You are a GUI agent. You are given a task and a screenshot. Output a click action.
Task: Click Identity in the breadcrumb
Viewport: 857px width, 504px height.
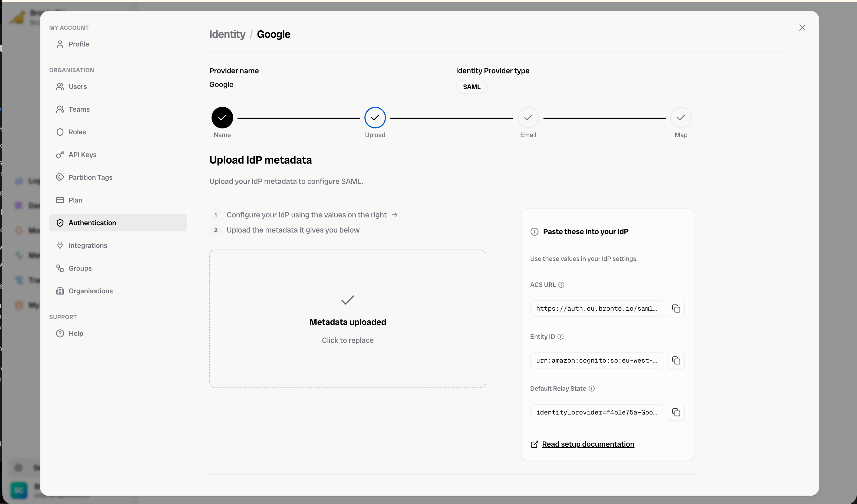pos(227,34)
